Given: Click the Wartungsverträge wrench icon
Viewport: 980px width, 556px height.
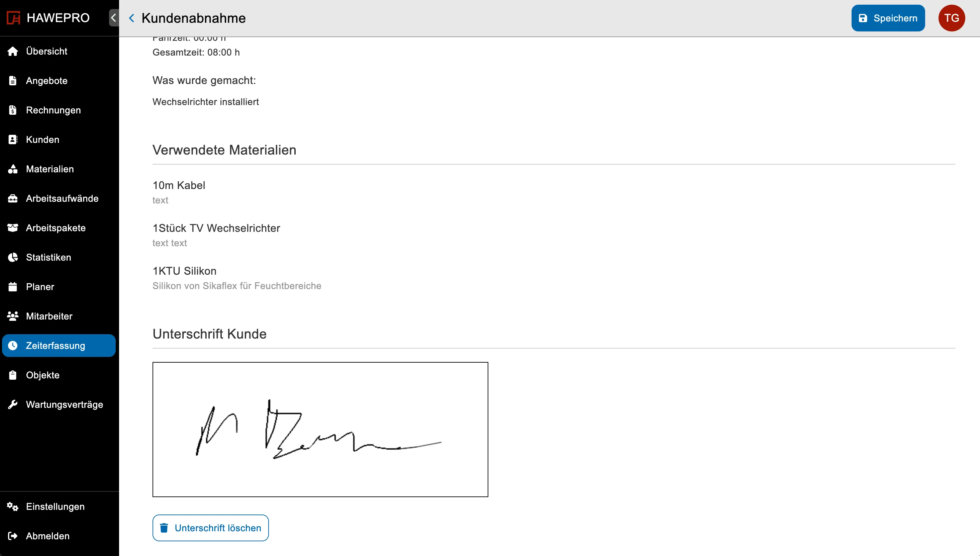Looking at the screenshot, I should (x=13, y=404).
